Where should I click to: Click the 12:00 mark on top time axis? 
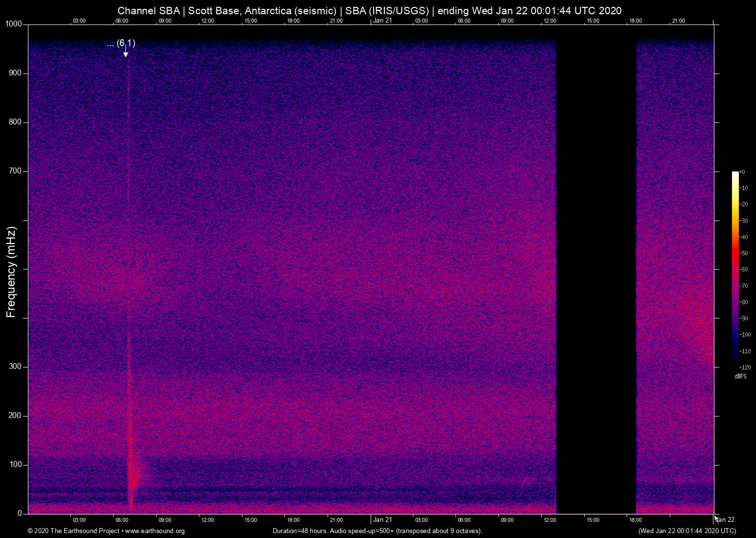pyautogui.click(x=208, y=21)
